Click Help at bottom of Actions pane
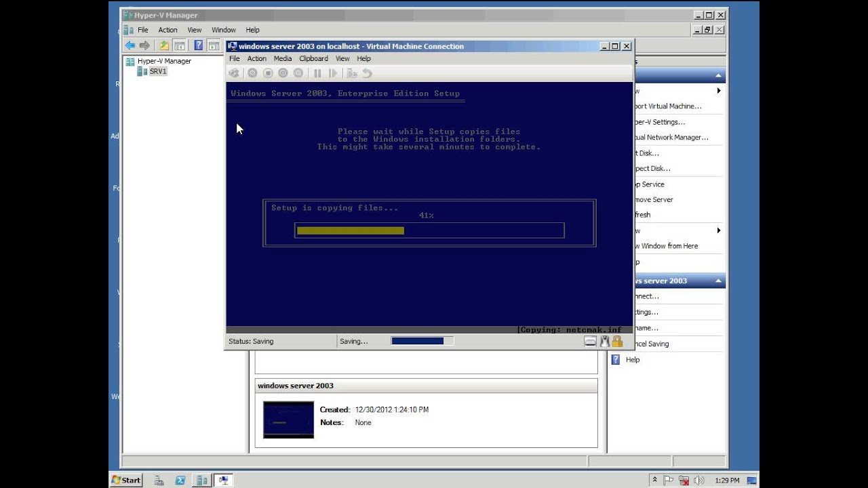This screenshot has height=488, width=868. click(633, 360)
